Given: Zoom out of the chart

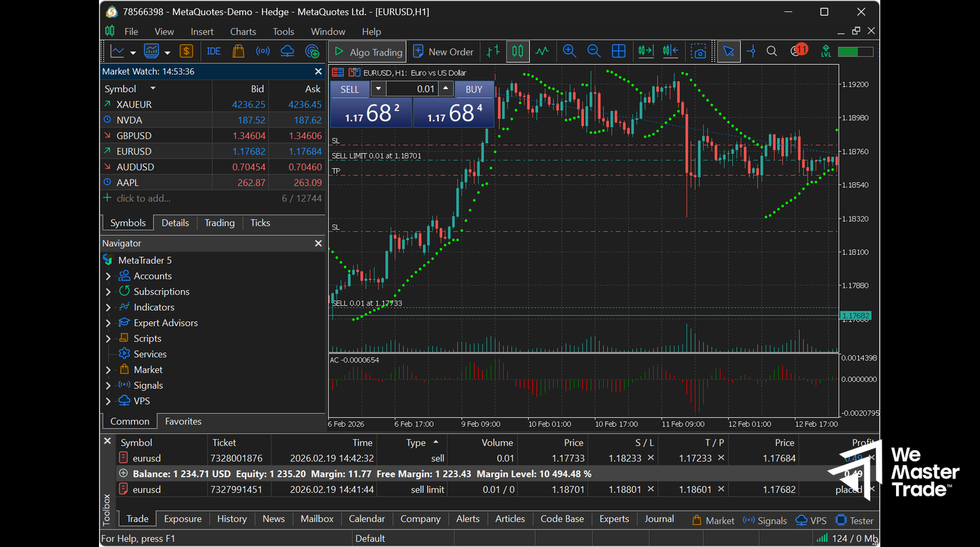Looking at the screenshot, I should pos(594,51).
